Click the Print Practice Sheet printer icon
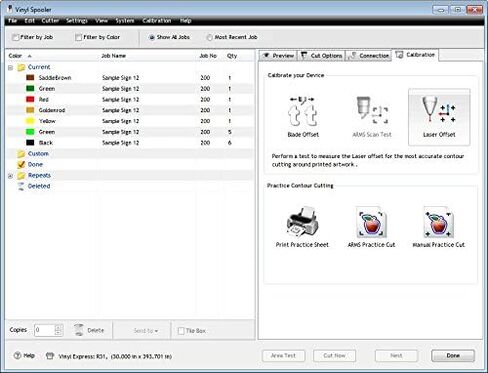Image resolution: width=488 pixels, height=373 pixels. [x=302, y=221]
